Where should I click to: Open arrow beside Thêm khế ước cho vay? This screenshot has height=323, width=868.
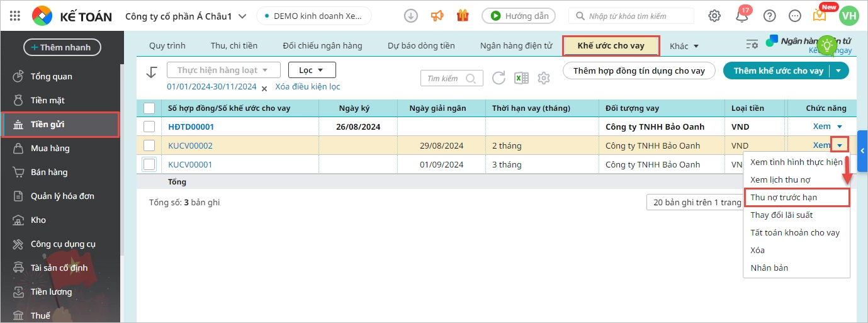tap(839, 71)
